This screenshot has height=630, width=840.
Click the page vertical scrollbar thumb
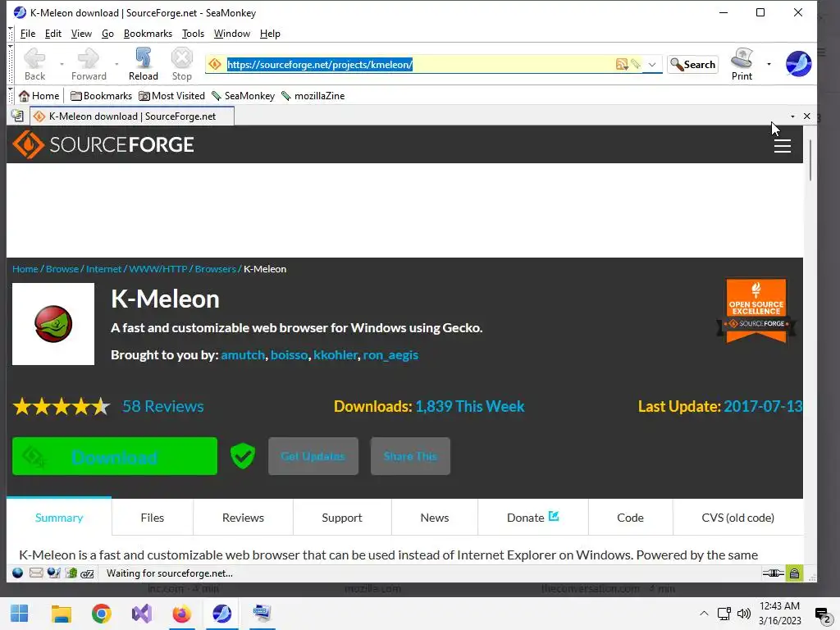[810, 160]
